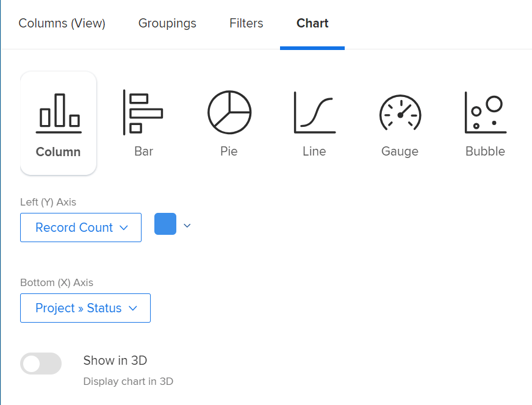The height and width of the screenshot is (405, 532).
Task: Choose the Pie chart icon
Action: [229, 112]
